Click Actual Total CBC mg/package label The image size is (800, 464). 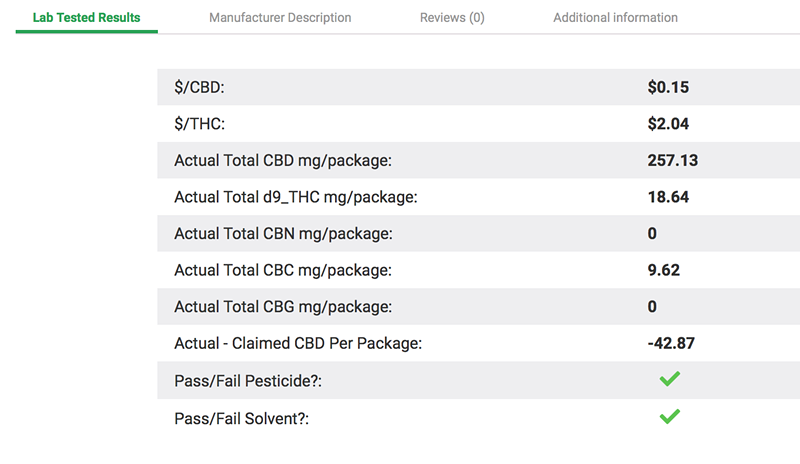click(283, 270)
